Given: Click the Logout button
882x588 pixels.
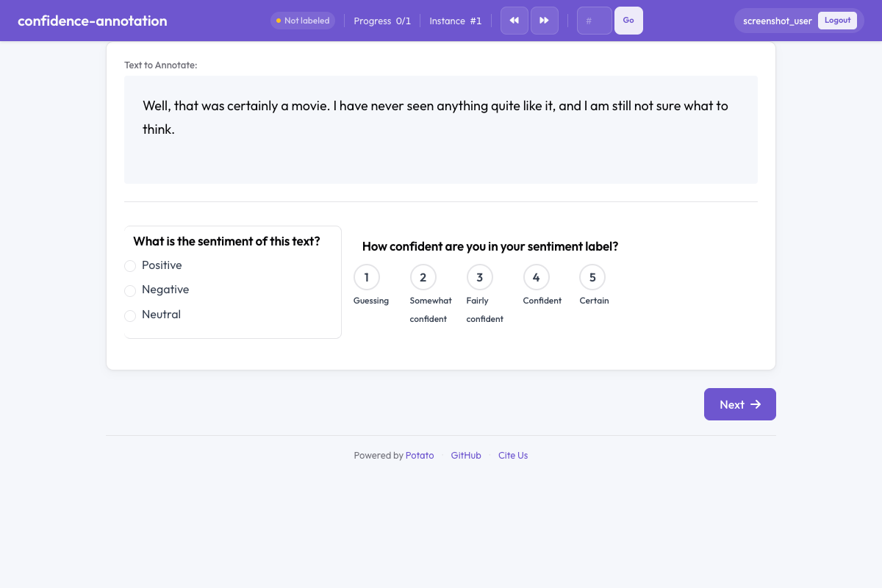Looking at the screenshot, I should click(837, 21).
